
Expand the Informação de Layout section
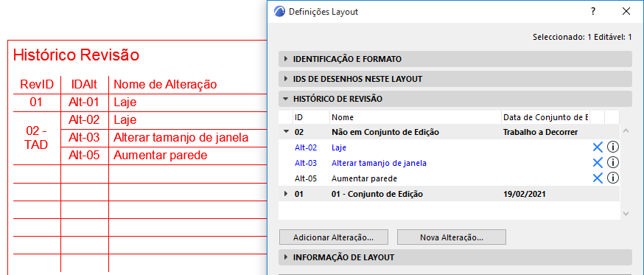[x=455, y=257]
